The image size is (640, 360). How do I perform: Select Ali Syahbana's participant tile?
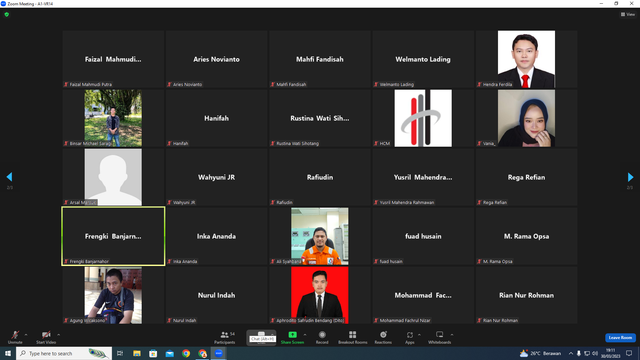pyautogui.click(x=320, y=236)
